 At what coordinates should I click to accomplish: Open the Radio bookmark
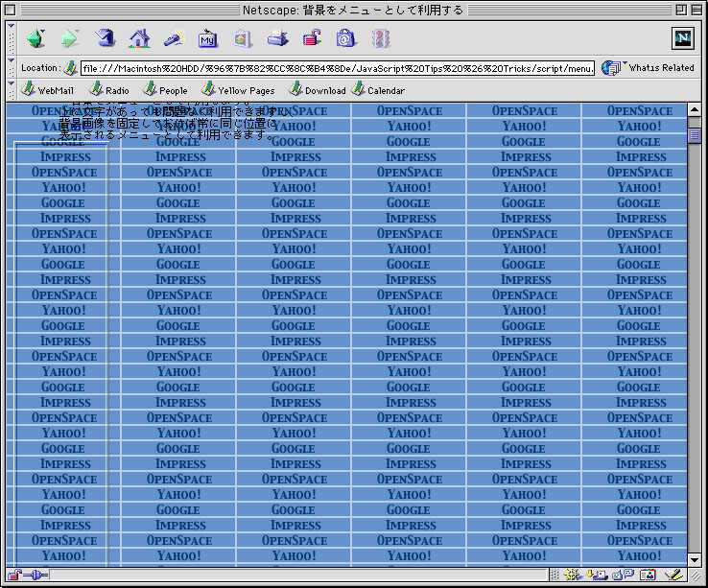108,90
